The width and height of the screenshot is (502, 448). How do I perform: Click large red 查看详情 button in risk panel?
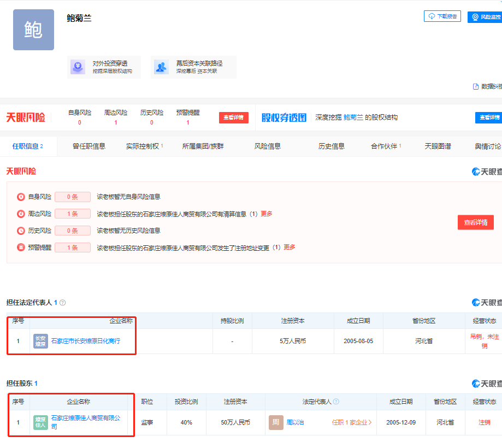pyautogui.click(x=475, y=222)
